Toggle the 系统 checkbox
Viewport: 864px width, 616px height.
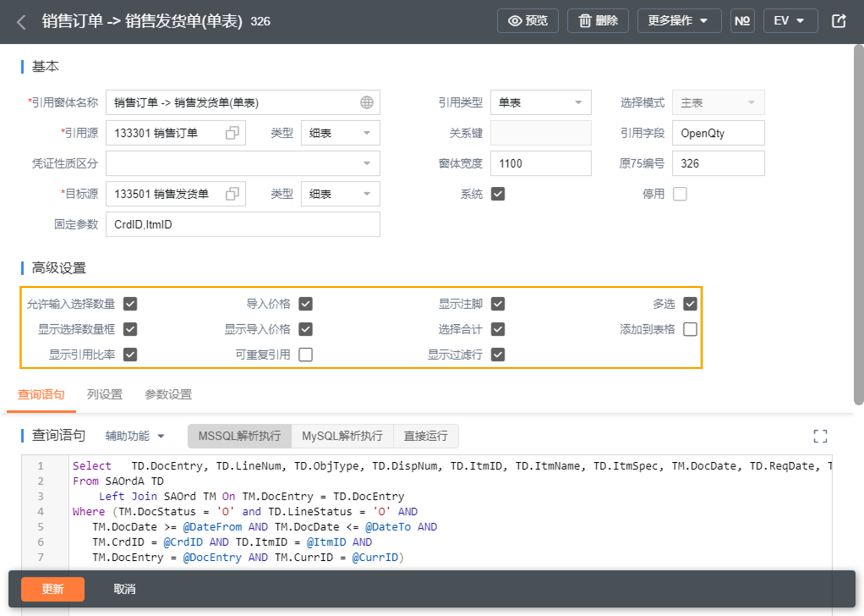498,194
